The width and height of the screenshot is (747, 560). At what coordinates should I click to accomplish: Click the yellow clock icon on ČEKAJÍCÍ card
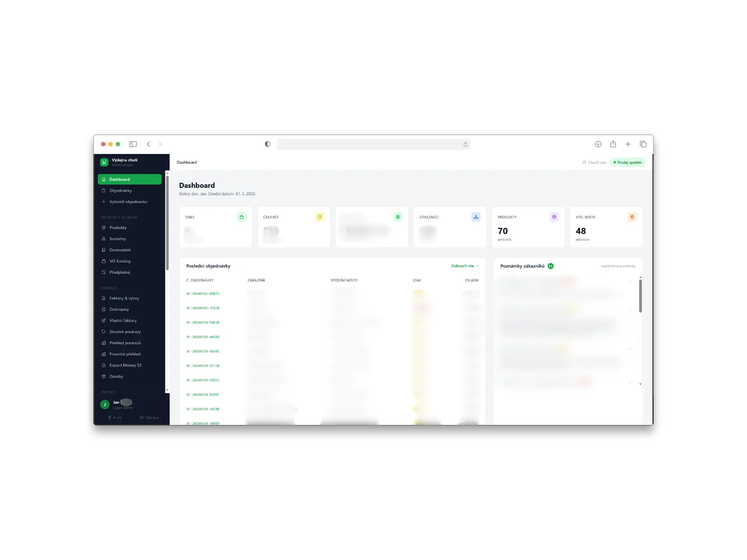click(x=319, y=217)
